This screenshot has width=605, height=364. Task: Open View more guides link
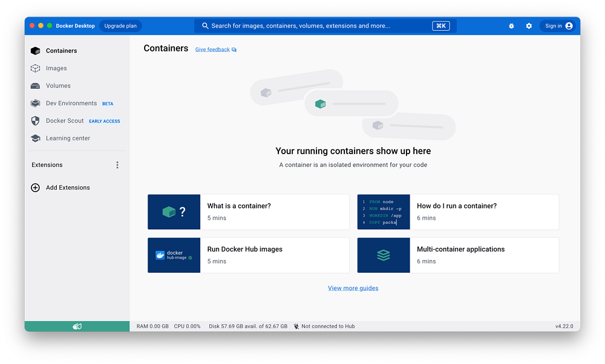click(x=353, y=288)
